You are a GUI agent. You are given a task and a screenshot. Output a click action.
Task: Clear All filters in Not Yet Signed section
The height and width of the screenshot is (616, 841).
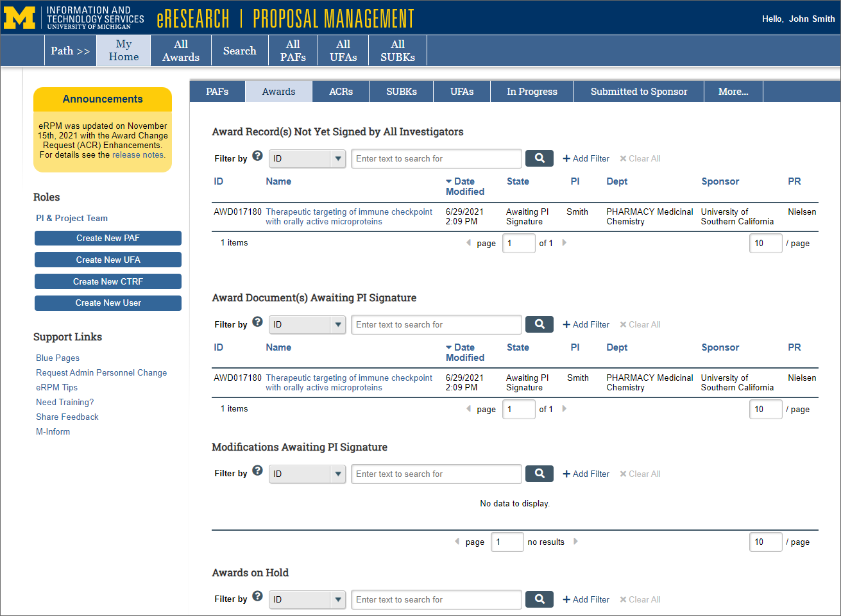click(640, 158)
